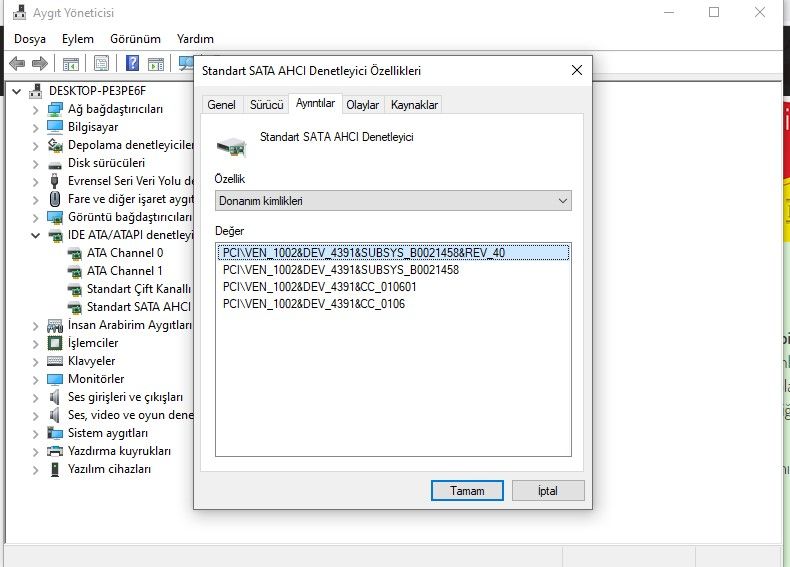
Task: Click the action pane toolbar icon
Action: tap(156, 64)
